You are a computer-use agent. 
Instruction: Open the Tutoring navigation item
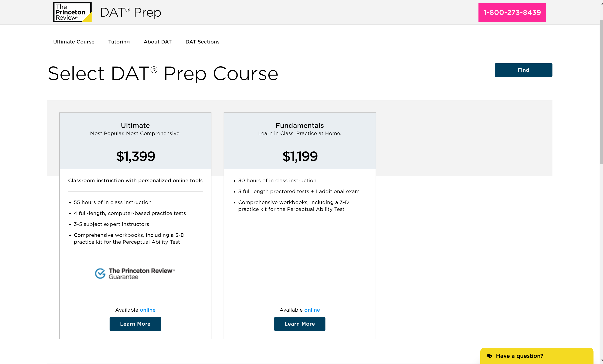[x=119, y=42]
